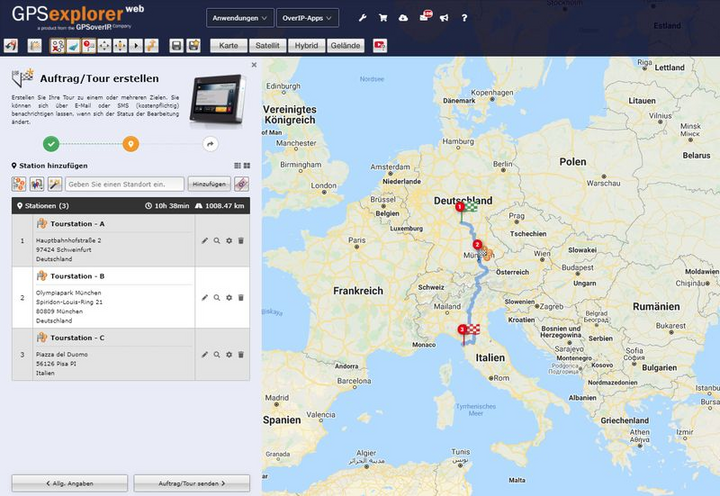This screenshot has height=496, width=720.
Task: Toggle the blue eraser-shaped toolbar icon
Action: click(73, 45)
